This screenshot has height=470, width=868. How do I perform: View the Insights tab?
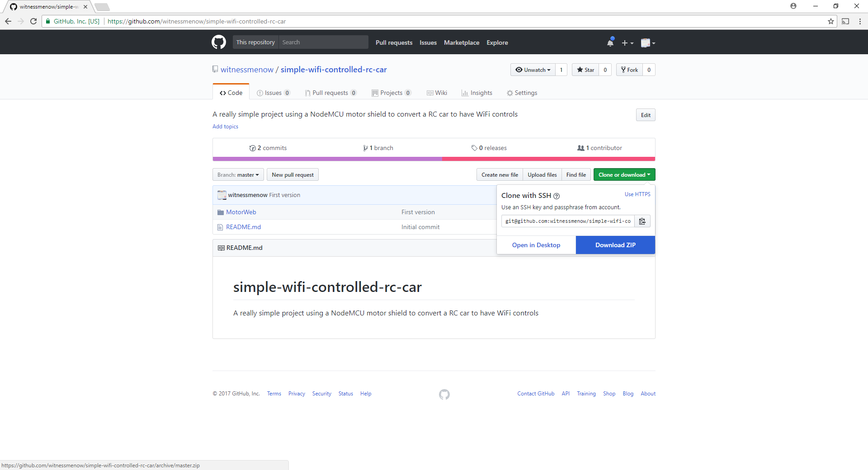[476, 93]
